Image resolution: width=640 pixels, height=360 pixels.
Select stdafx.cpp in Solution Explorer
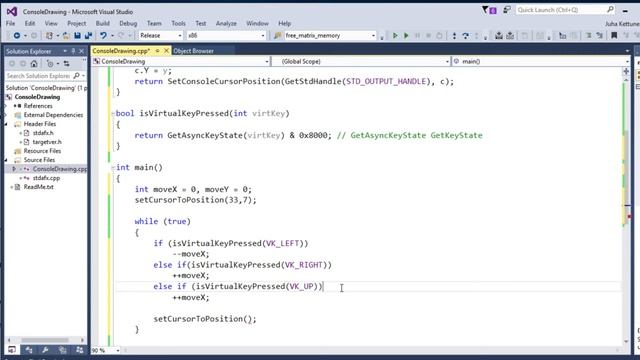point(46,178)
